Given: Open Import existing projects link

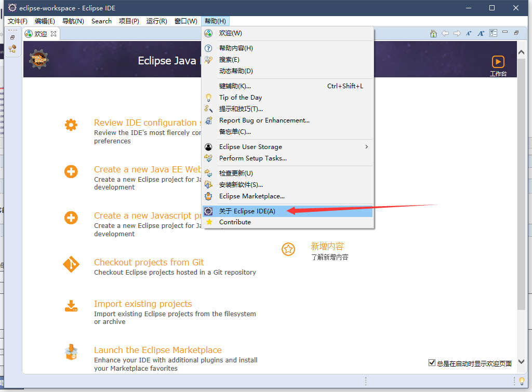Looking at the screenshot, I should 143,304.
